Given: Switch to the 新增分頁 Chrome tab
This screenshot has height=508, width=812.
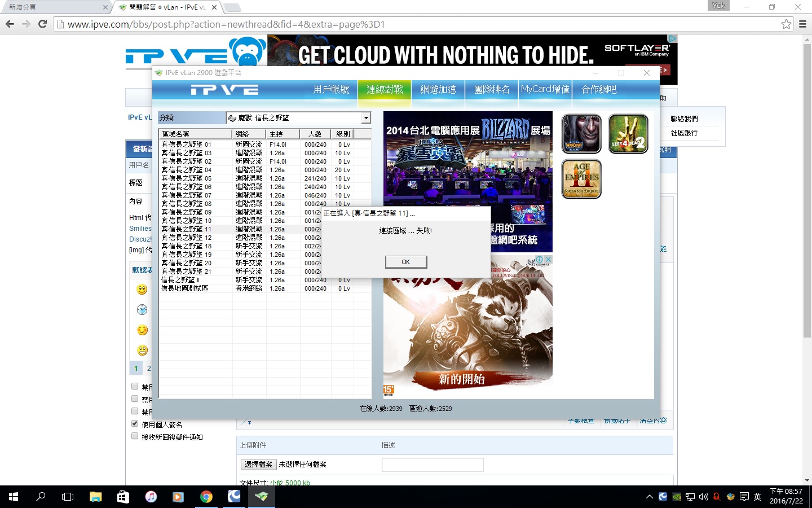Looking at the screenshot, I should coord(54,7).
